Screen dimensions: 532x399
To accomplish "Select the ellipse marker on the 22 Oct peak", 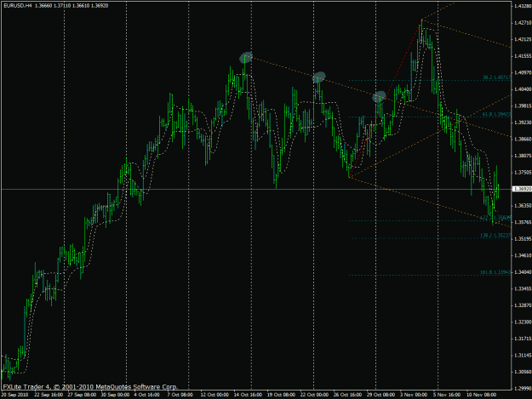I will (x=319, y=77).
